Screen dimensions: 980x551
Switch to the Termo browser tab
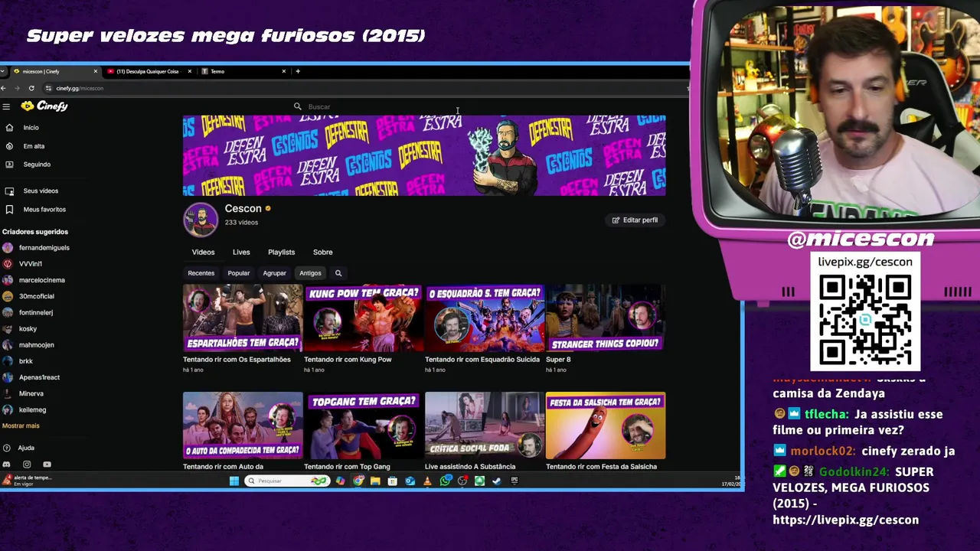click(x=243, y=71)
